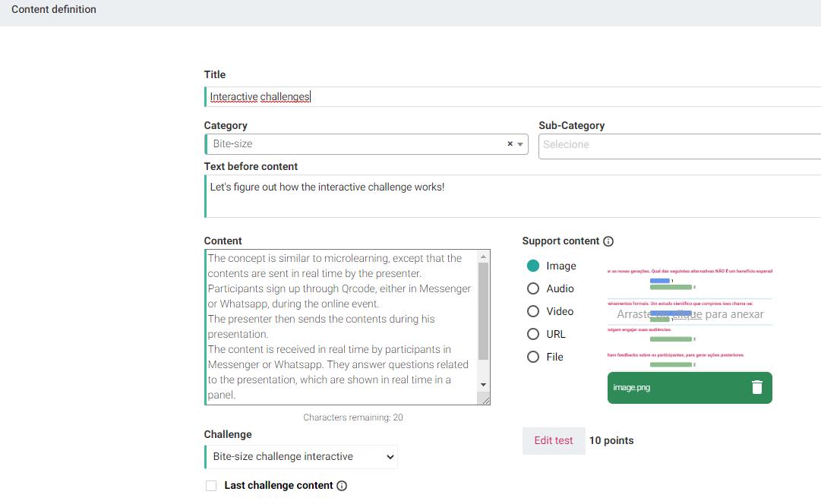This screenshot has height=504, width=821.
Task: Open the Challenge dropdown selector
Action: pyautogui.click(x=302, y=457)
